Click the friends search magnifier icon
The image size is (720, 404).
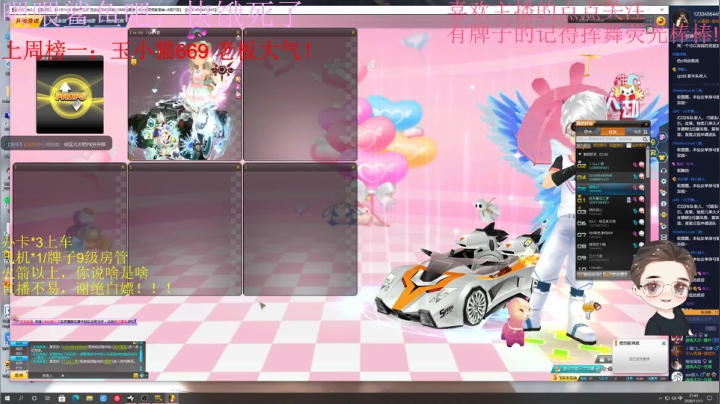point(645,139)
